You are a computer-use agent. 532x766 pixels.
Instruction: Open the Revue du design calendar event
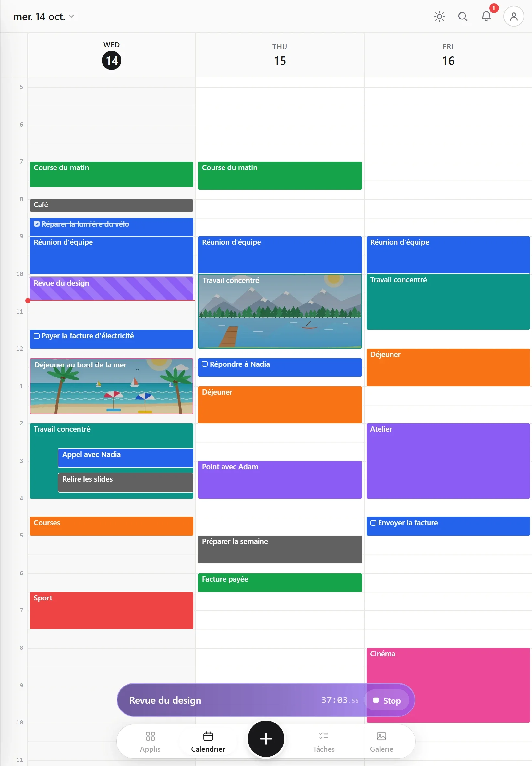(111, 288)
